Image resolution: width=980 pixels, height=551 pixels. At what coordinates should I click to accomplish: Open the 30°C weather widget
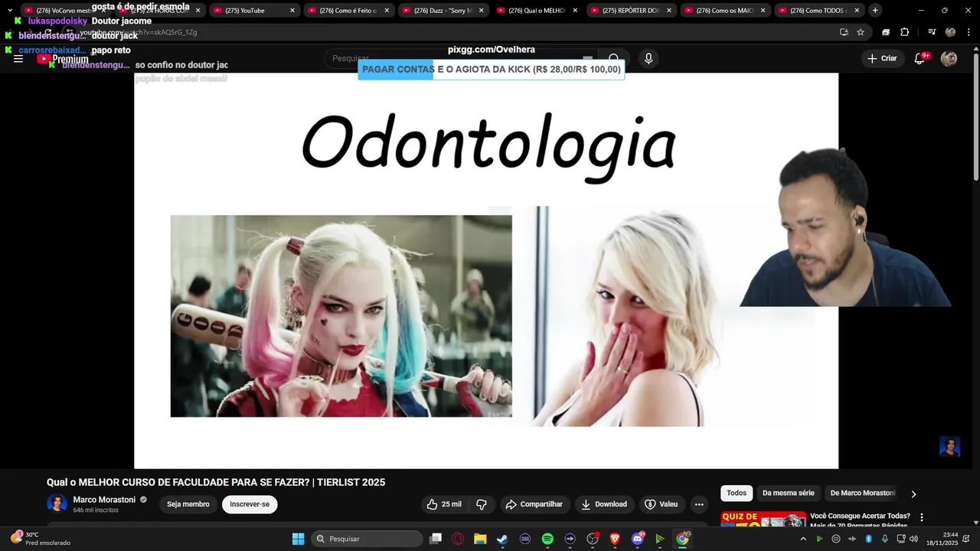(x=42, y=539)
